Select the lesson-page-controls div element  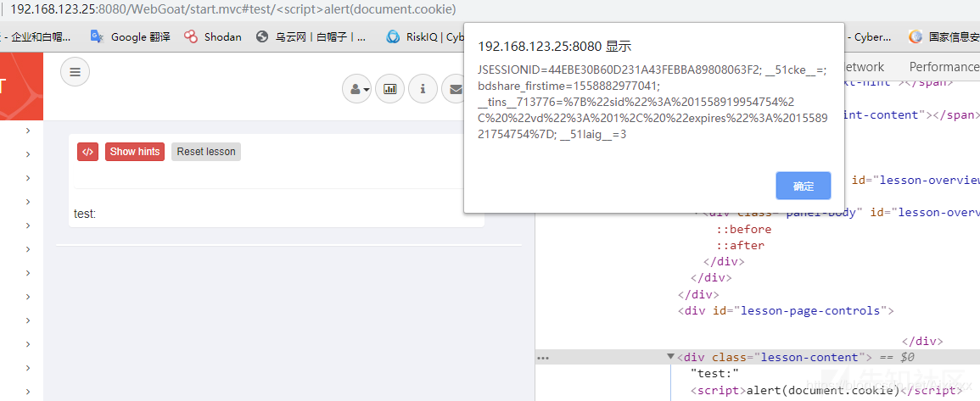[x=787, y=310]
